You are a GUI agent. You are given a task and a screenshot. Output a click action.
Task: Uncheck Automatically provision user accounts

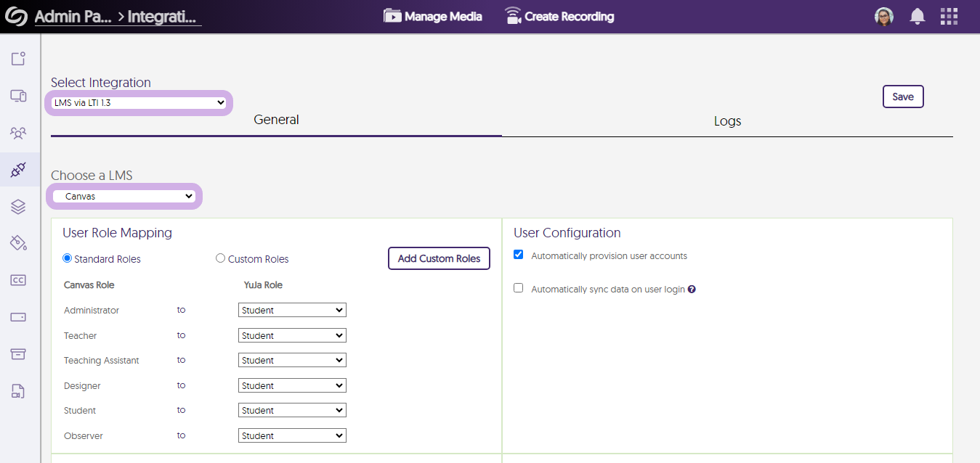click(x=519, y=255)
